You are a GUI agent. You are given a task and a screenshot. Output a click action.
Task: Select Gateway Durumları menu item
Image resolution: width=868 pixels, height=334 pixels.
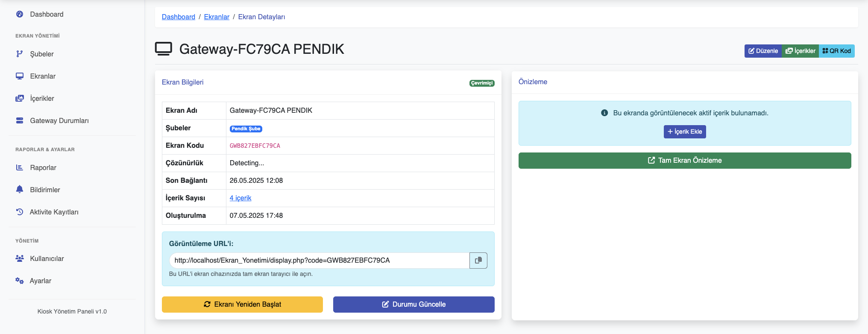tap(59, 120)
